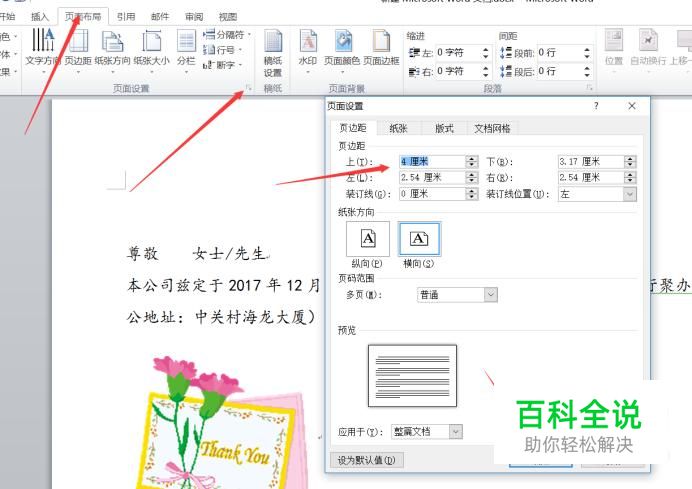The height and width of the screenshot is (489, 692).
Task: Click the 段前 spacing before field
Action: pos(559,53)
